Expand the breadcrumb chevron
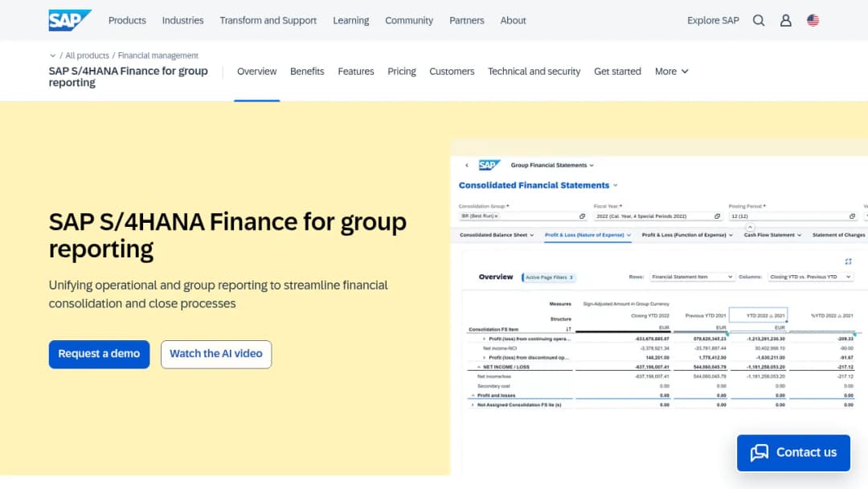Screen dimensions: 868x489 52,55
